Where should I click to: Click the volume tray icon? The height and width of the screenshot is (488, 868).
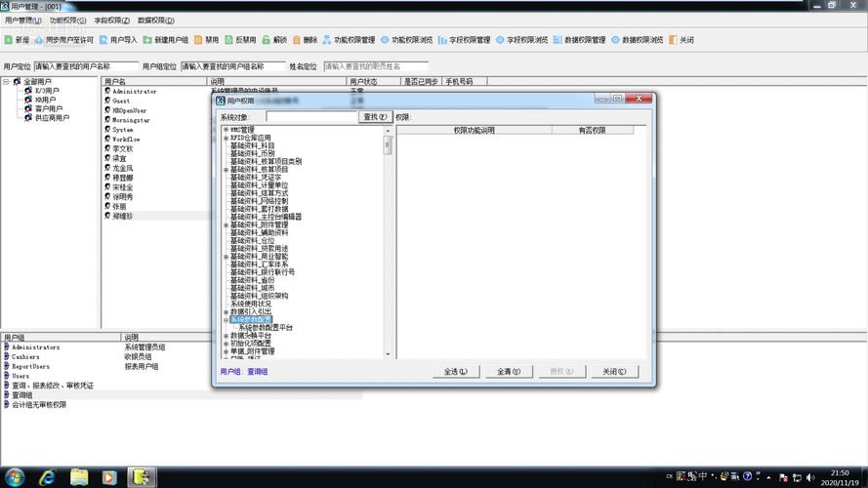(x=811, y=477)
